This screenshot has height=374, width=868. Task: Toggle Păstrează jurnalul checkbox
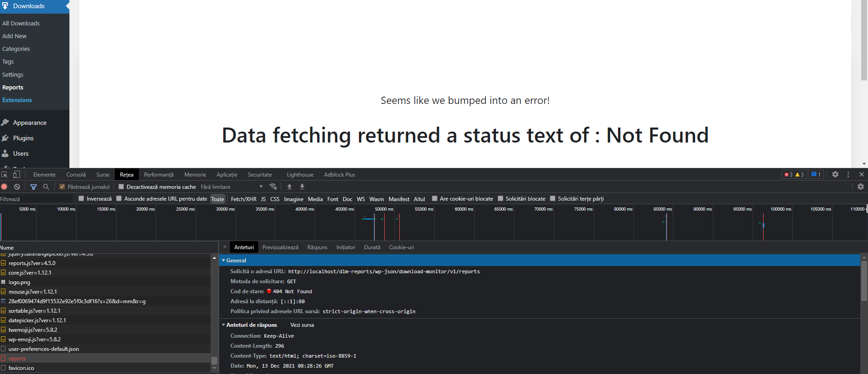click(x=62, y=187)
